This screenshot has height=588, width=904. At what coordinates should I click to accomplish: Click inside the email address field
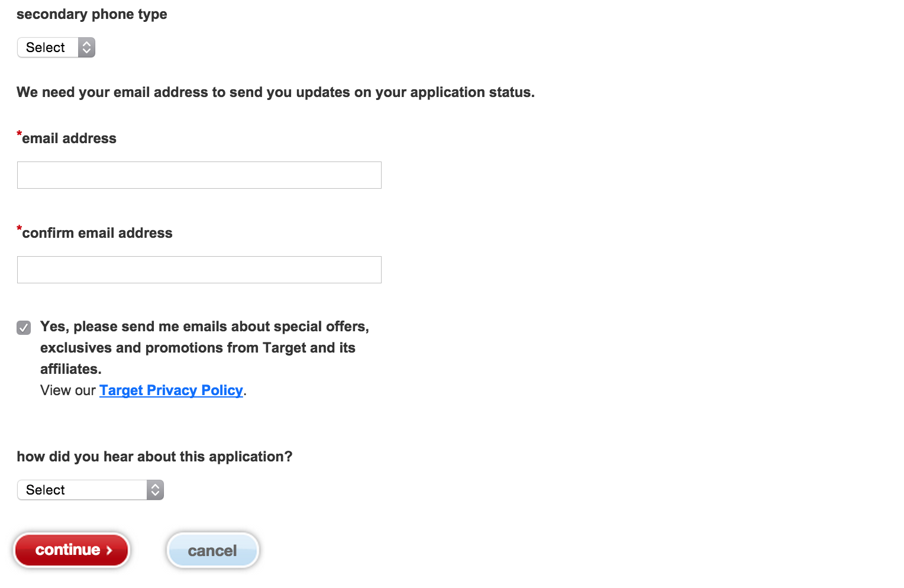[x=199, y=175]
